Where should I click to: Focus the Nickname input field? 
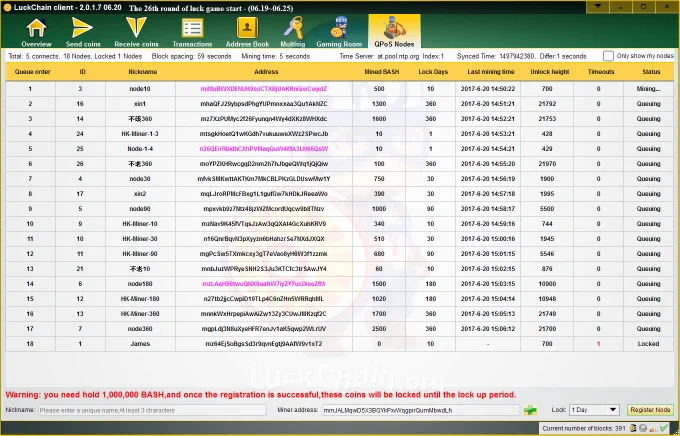click(x=152, y=410)
